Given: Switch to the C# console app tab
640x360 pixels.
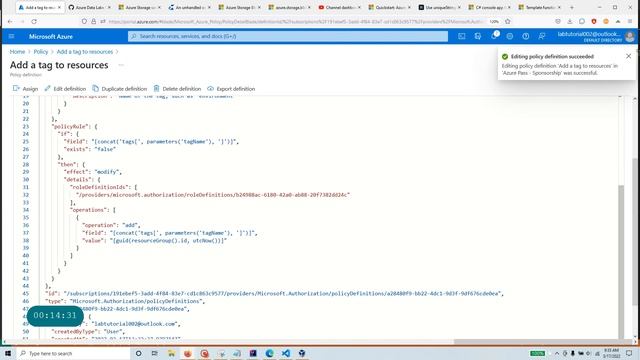Looking at the screenshot, I should tap(490, 7).
